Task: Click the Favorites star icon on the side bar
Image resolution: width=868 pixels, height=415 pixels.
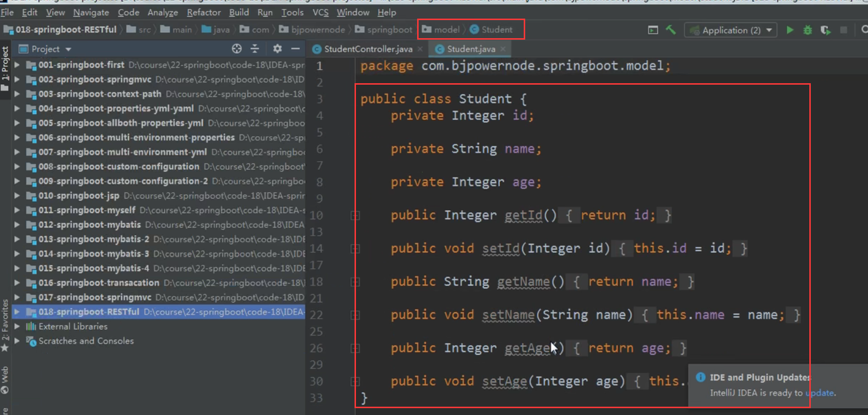Action: tap(5, 348)
